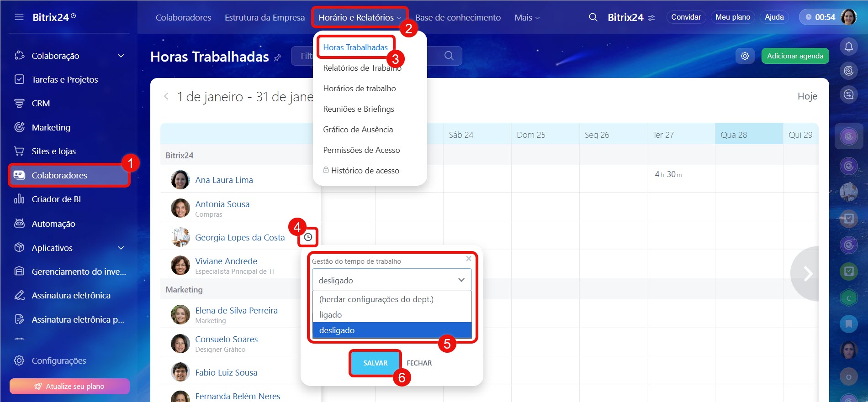Open CRM in the left sidebar
The width and height of the screenshot is (868, 402).
point(41,104)
